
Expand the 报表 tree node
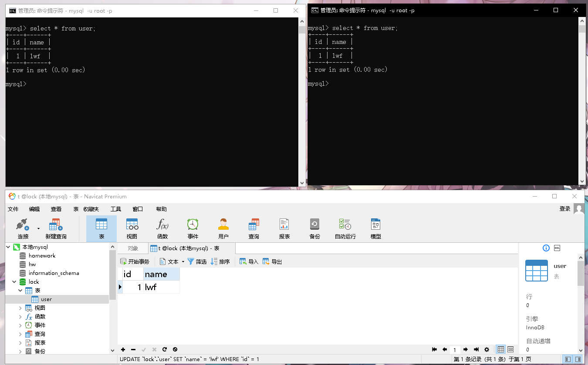(20, 342)
